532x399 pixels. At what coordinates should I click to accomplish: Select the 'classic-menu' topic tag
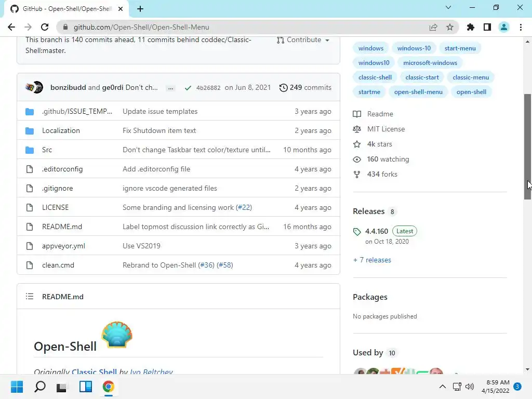[x=471, y=77]
